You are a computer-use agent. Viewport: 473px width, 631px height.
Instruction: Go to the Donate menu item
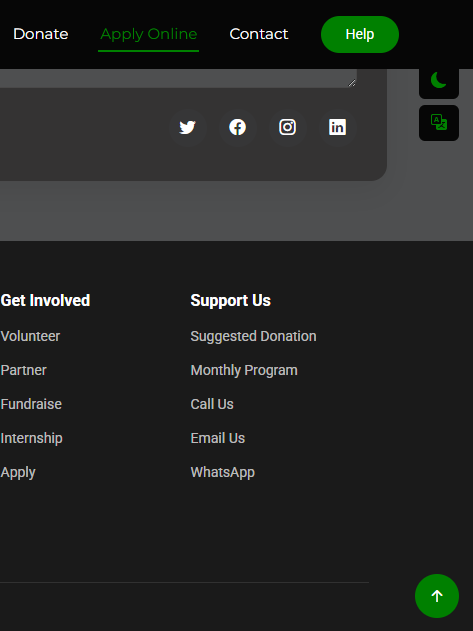click(x=41, y=34)
